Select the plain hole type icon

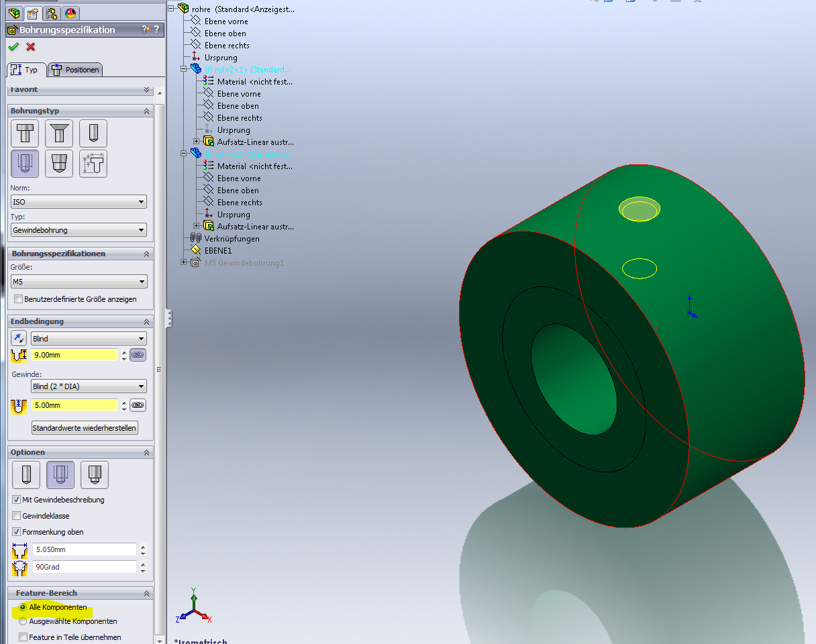(93, 133)
